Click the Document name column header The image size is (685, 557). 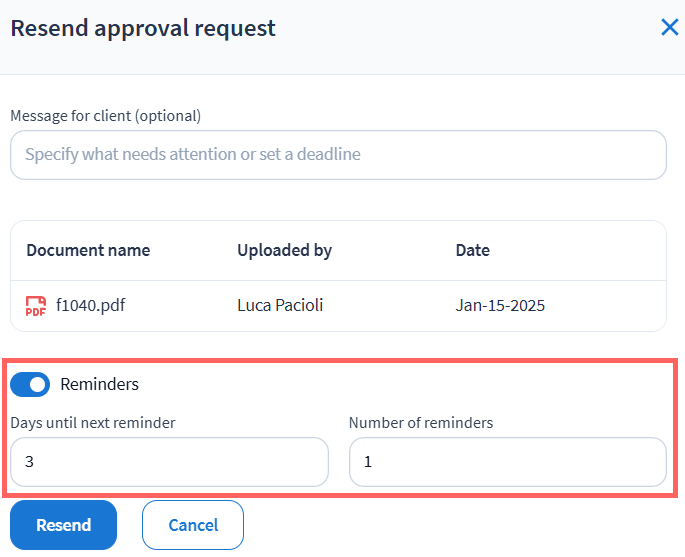coord(88,250)
